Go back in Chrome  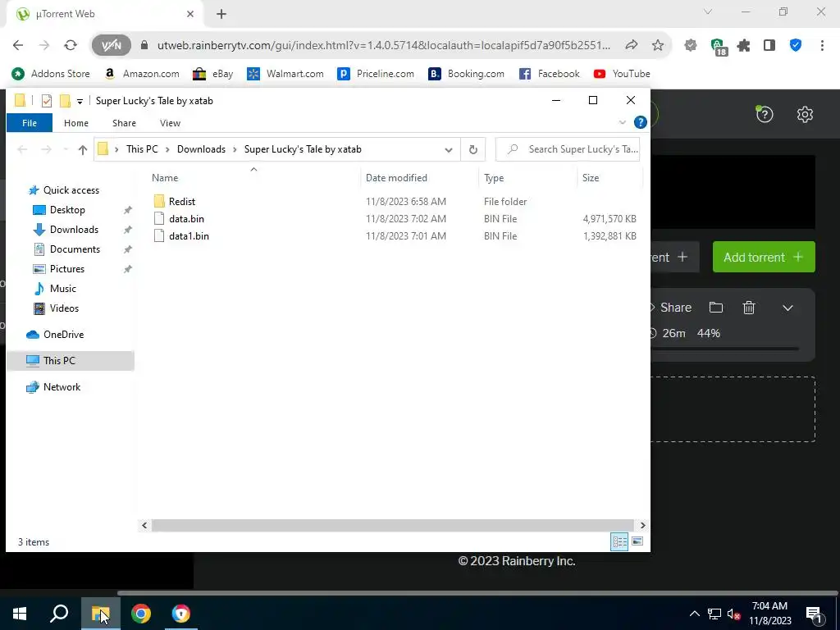point(18,46)
